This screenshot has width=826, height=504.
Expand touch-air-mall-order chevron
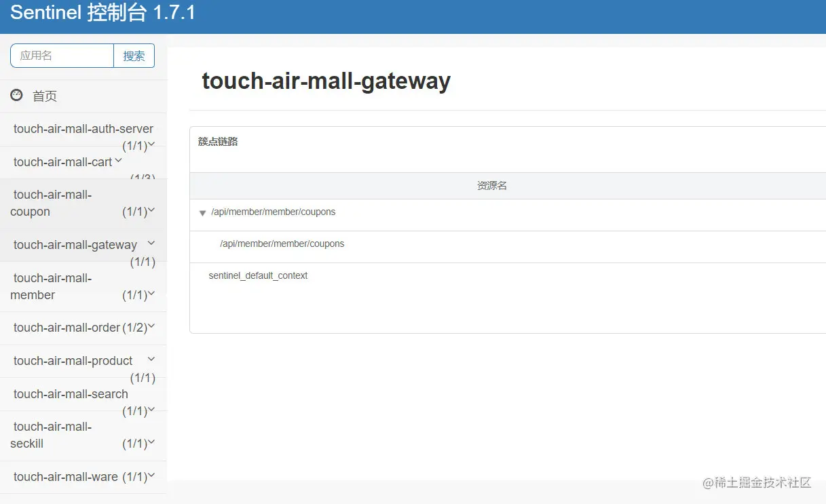pyautogui.click(x=151, y=326)
